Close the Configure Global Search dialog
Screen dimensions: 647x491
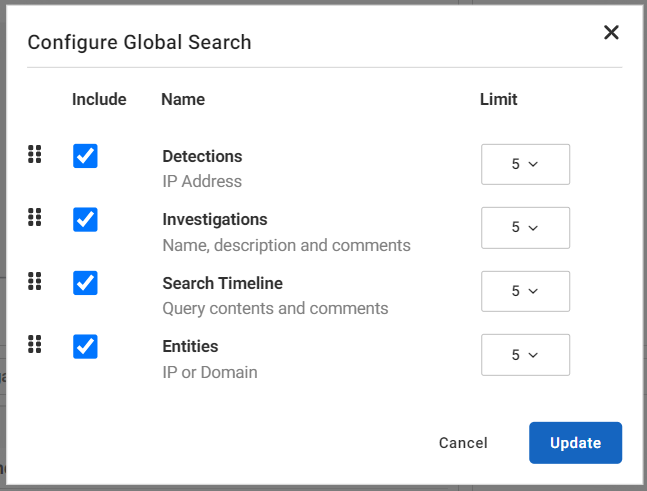point(611,33)
